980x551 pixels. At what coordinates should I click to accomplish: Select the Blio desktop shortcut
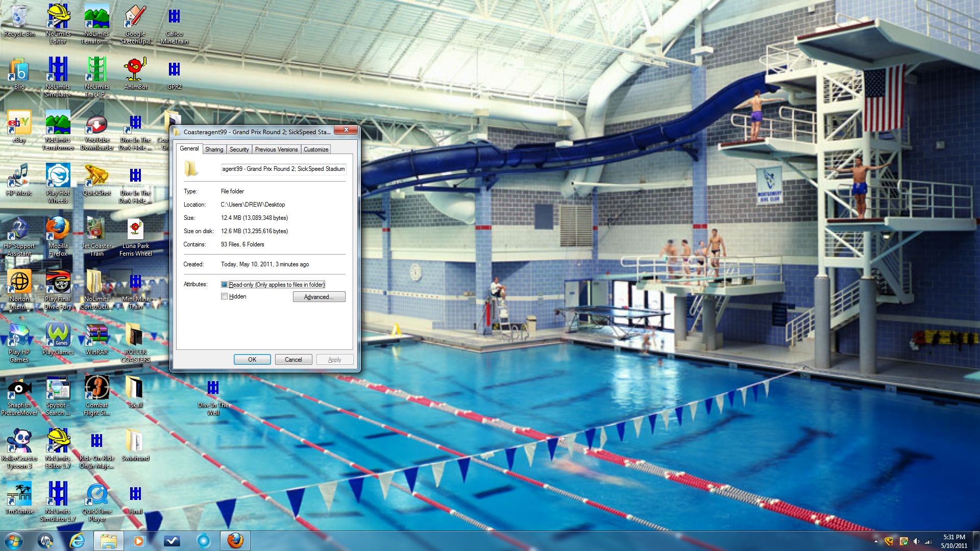coord(19,73)
